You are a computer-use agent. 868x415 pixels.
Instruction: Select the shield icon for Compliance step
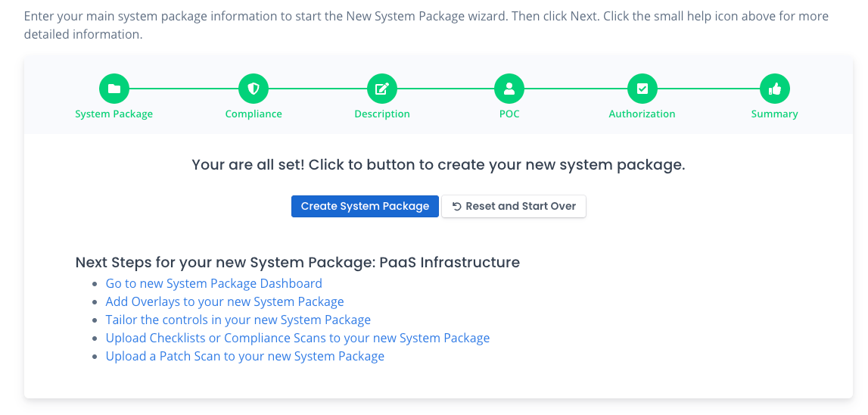254,89
